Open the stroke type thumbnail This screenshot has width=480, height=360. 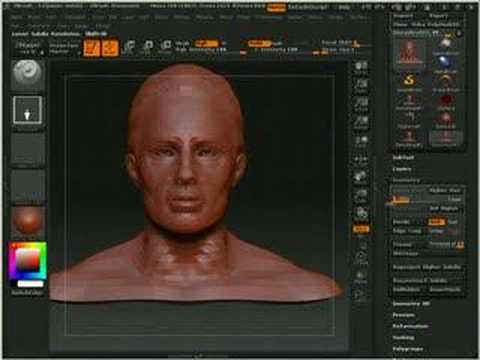coord(27,110)
